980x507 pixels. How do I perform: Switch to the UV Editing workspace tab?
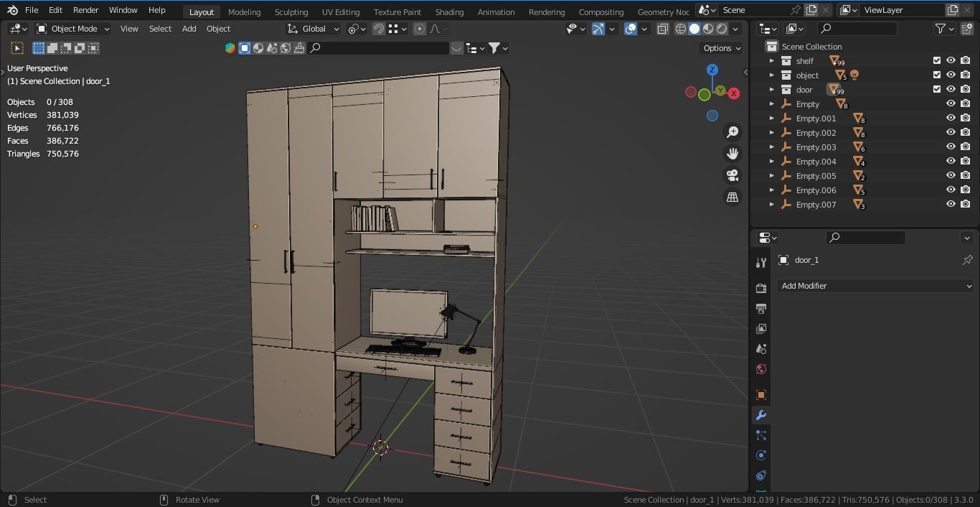(341, 11)
